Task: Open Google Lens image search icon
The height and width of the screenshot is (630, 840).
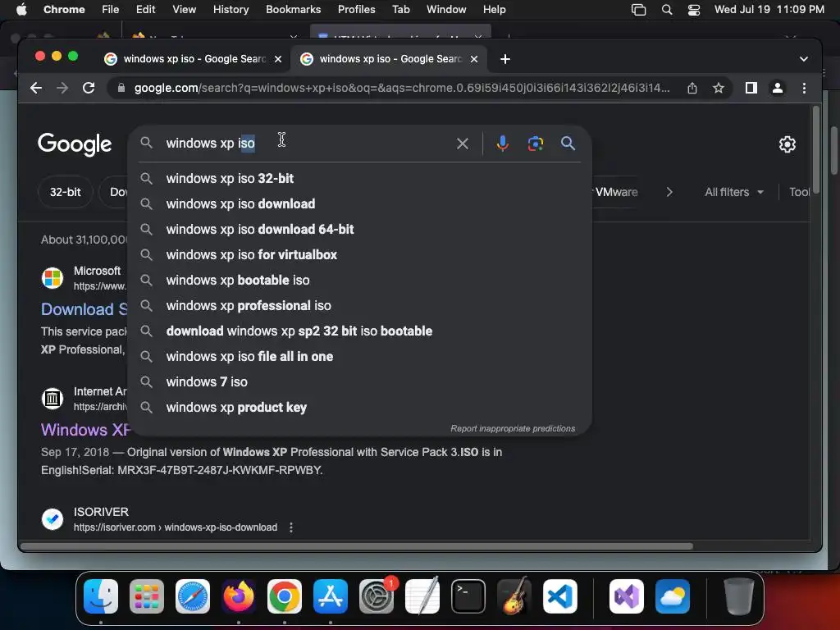Action: [x=535, y=144]
